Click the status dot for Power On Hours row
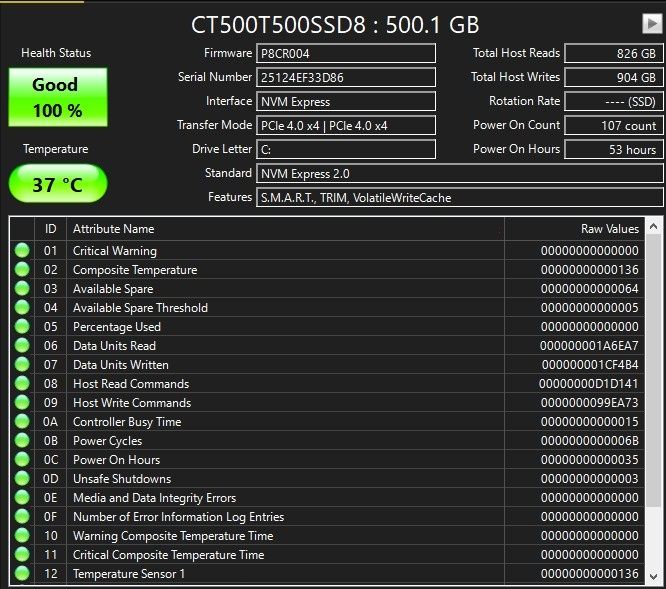Viewport: 666px width, 589px height. 22,459
